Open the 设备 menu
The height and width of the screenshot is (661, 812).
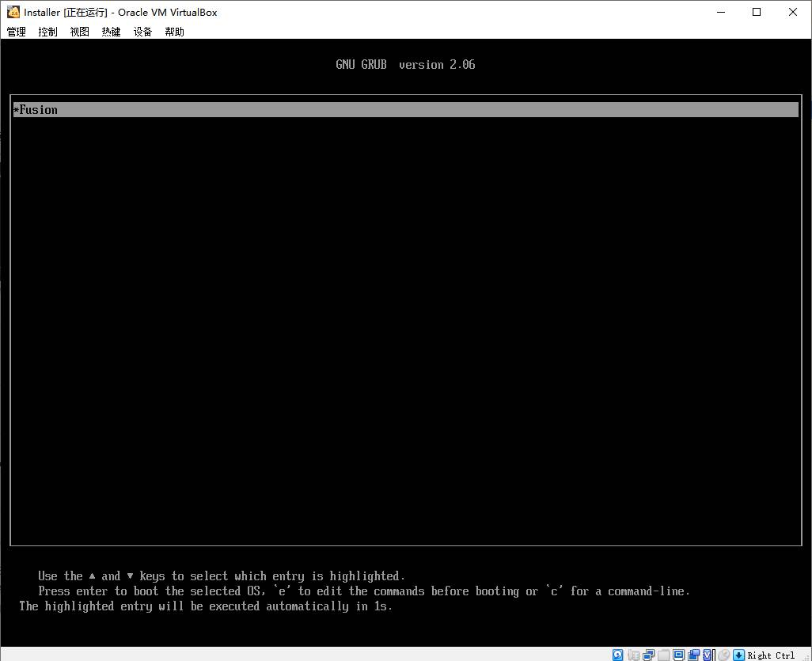tap(142, 32)
